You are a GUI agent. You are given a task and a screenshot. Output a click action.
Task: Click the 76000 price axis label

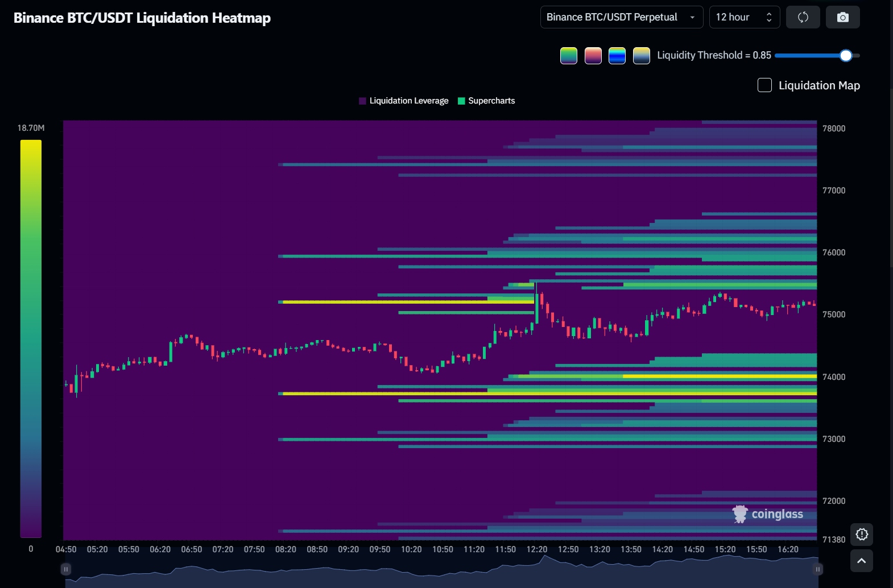click(834, 252)
